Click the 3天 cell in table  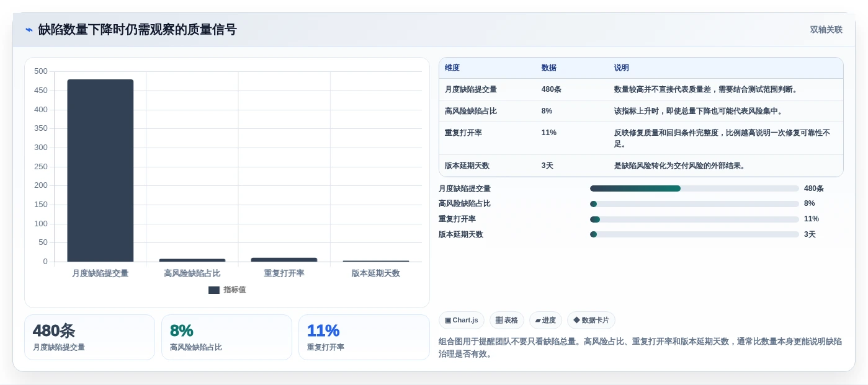(547, 166)
